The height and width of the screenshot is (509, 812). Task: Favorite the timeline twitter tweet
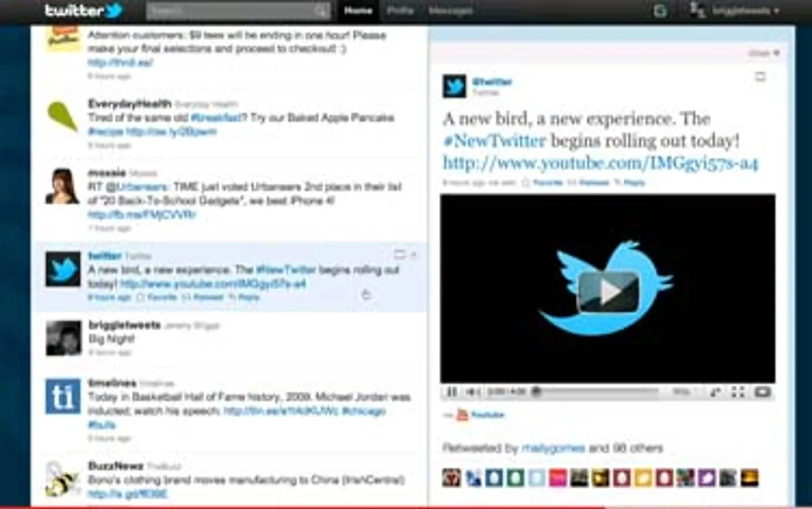[155, 297]
